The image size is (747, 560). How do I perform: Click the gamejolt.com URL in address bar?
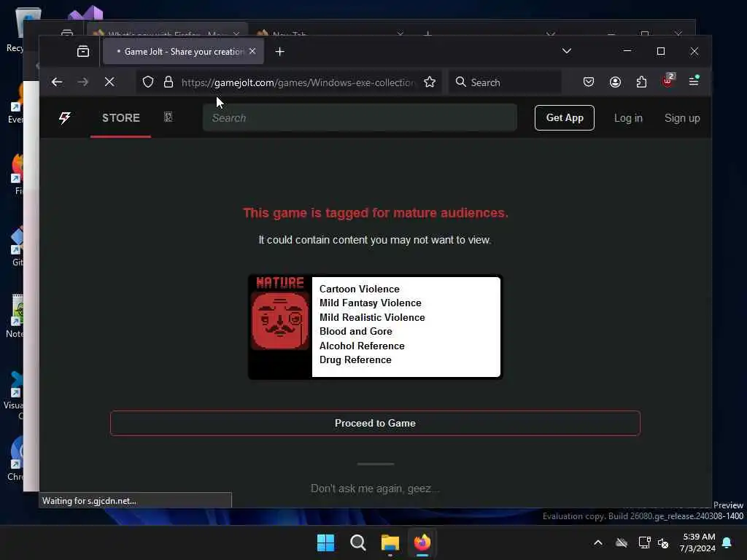pos(298,82)
